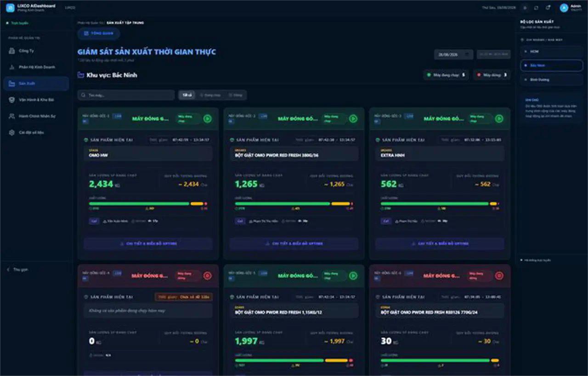Open uptime details for the 380G/36 product card

pos(294,243)
